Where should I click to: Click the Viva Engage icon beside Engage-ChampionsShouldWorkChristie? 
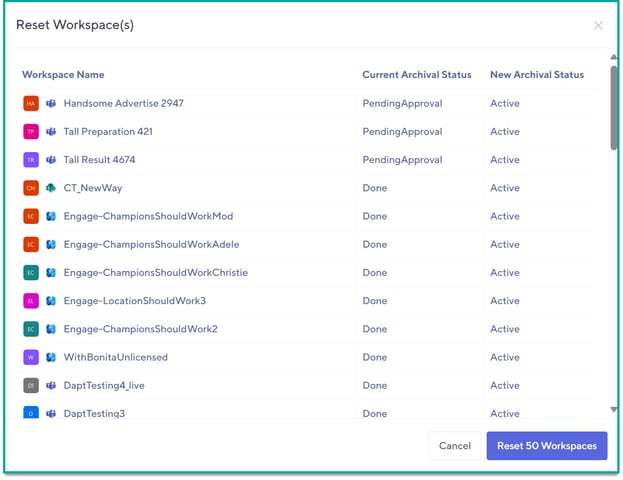coord(50,273)
